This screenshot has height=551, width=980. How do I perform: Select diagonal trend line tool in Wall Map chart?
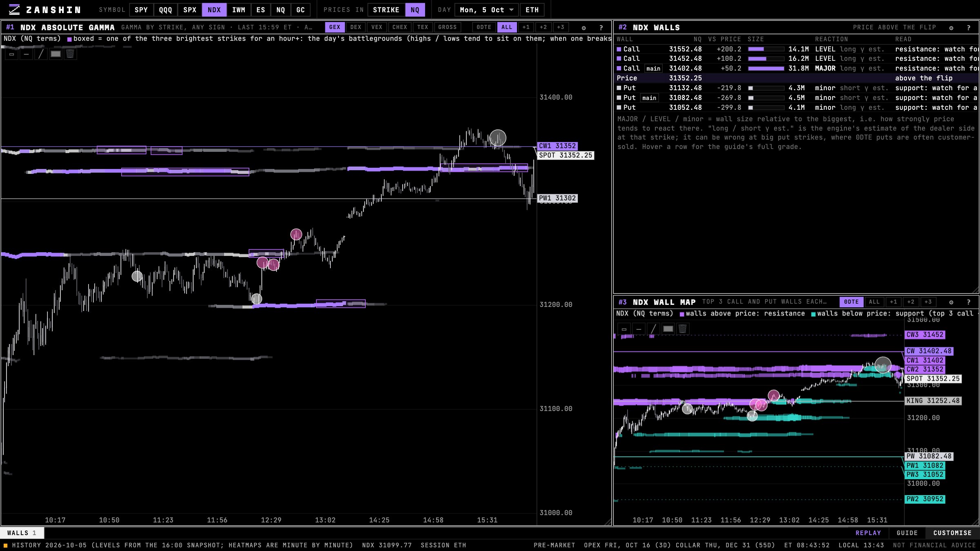pos(653,329)
